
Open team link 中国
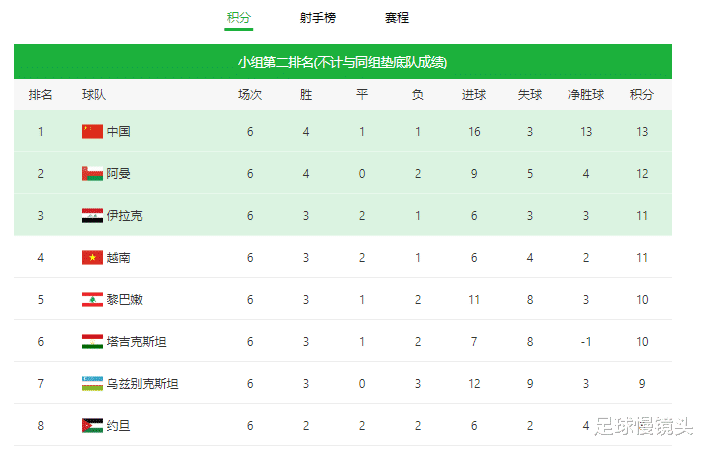pos(119,131)
